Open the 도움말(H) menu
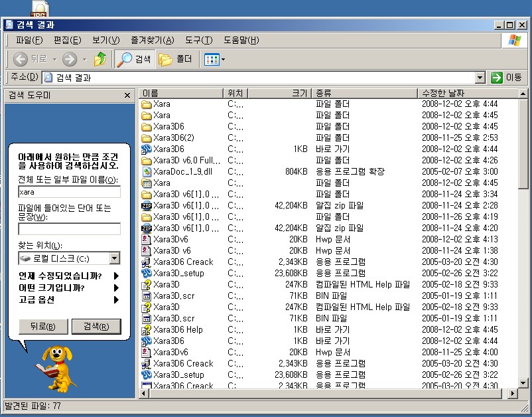The width and height of the screenshot is (532, 417). click(241, 40)
